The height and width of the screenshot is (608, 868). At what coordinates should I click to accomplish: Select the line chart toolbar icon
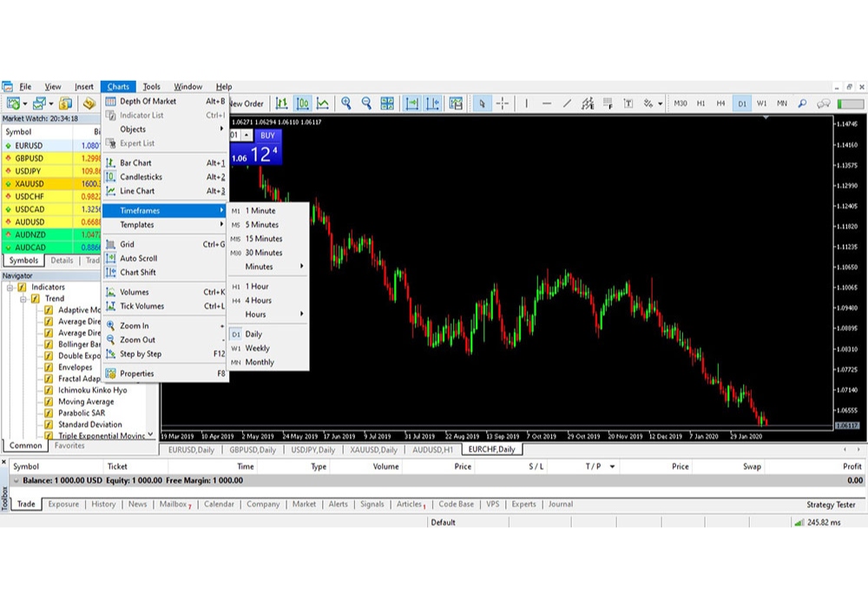click(323, 103)
